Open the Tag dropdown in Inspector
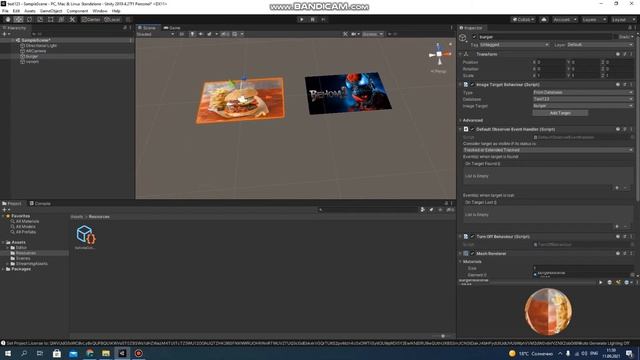This screenshot has width=640, height=360. point(514,44)
